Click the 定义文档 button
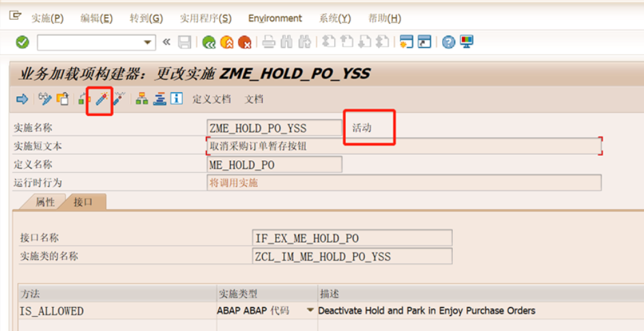The height and width of the screenshot is (331, 644). click(211, 100)
